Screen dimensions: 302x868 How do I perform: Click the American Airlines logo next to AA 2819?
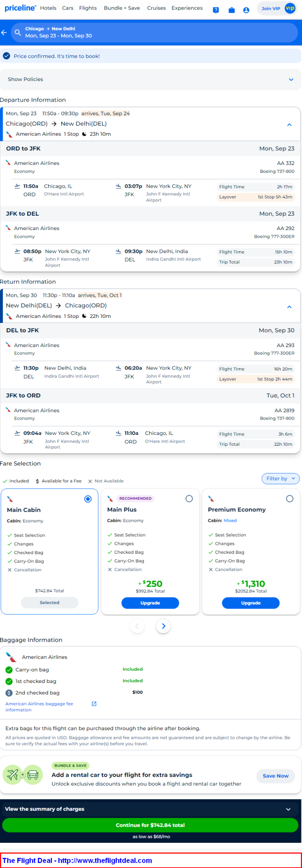(8, 410)
